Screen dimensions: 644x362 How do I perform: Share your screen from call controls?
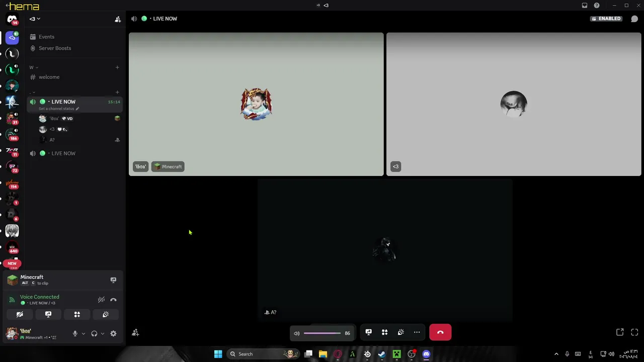click(x=368, y=332)
